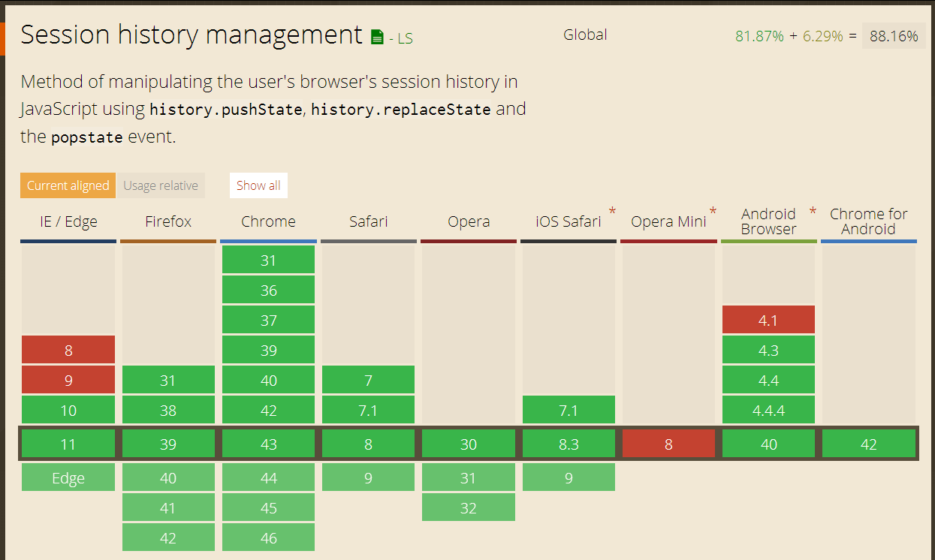Select the Android Browser 4.4.4 cell
Screen dimensions: 935x560
[x=768, y=410]
